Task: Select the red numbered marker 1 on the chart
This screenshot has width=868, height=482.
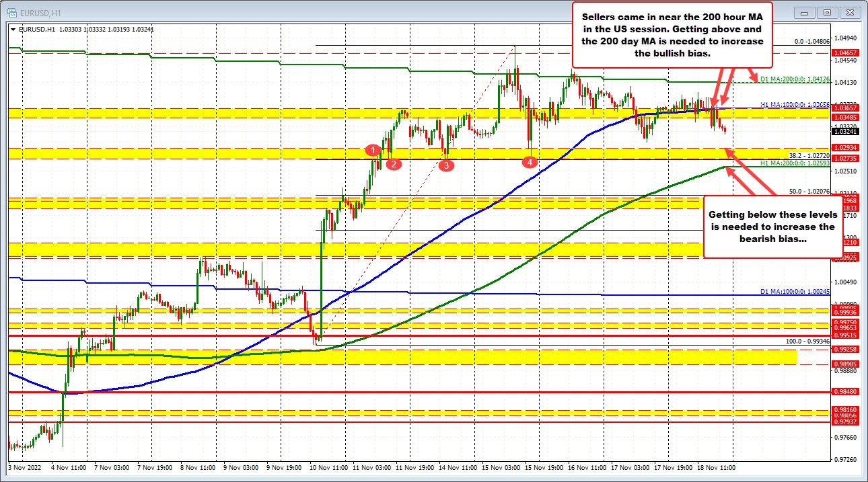Action: pyautogui.click(x=373, y=151)
